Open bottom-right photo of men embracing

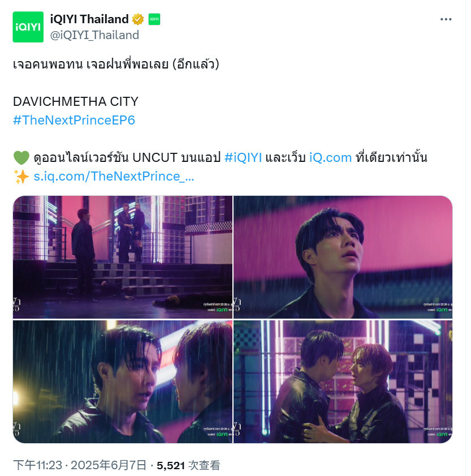coord(343,381)
